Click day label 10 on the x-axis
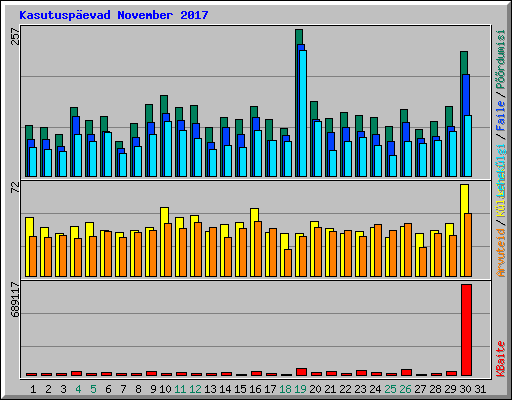Viewport: 512px width, 400px height. click(165, 389)
